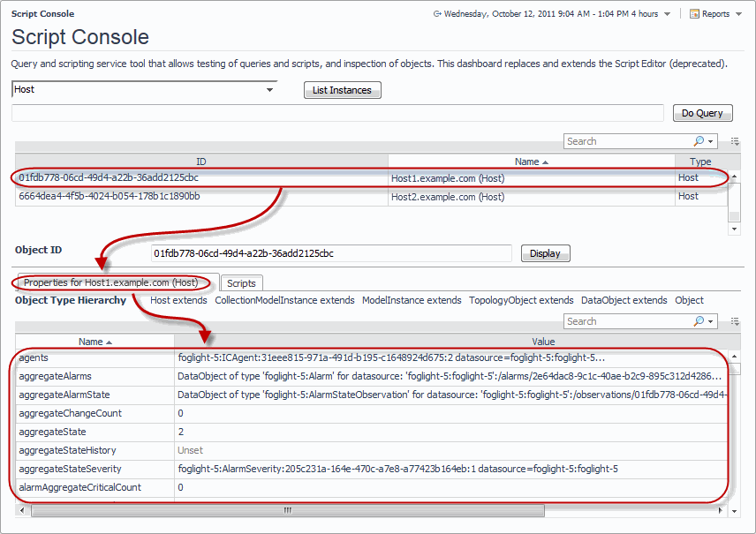This screenshot has height=534, width=756.
Task: Click hierarchy link TopologyObject extends
Action: click(x=521, y=300)
